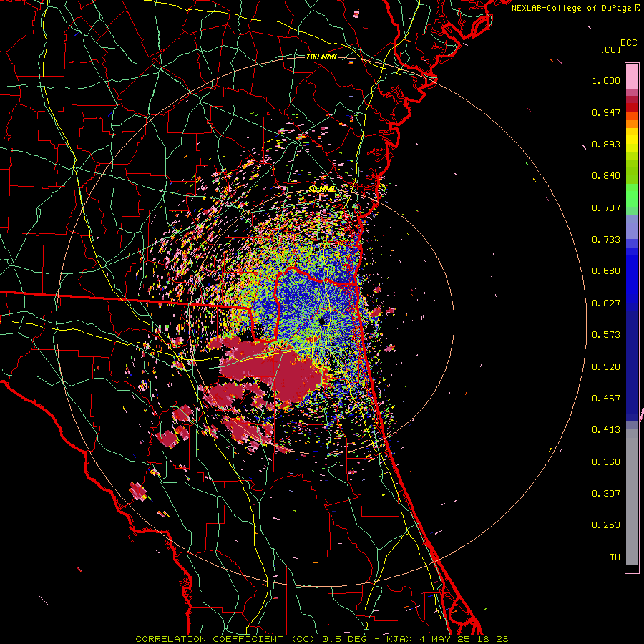Click the 0.947 scale value
644x644 pixels.
[x=606, y=112]
